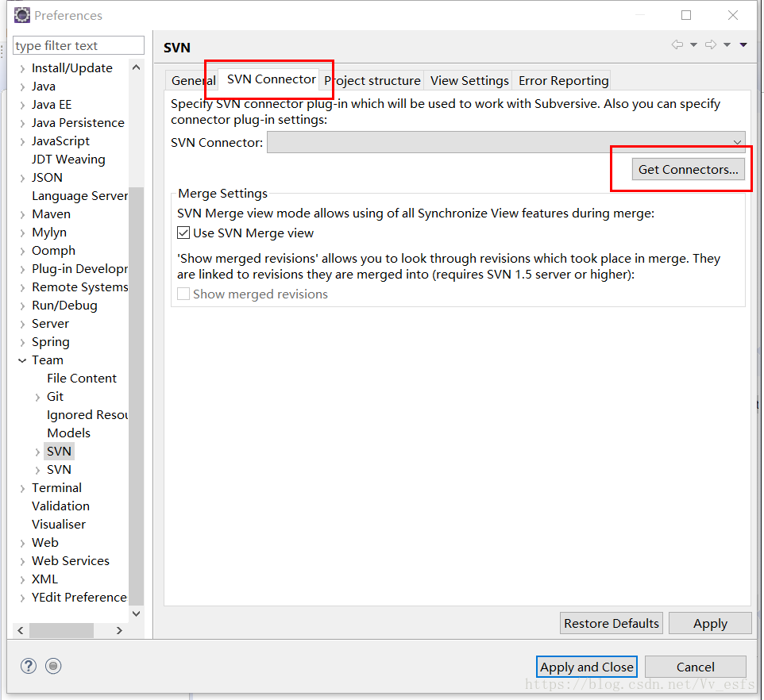Expand the Install/Update tree node
This screenshot has height=700, width=764.
(22, 68)
